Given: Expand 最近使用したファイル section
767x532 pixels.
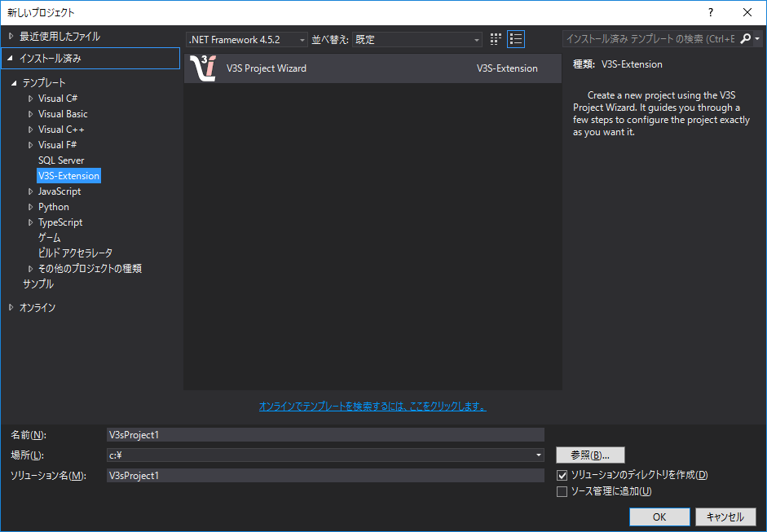Looking at the screenshot, I should (x=11, y=36).
